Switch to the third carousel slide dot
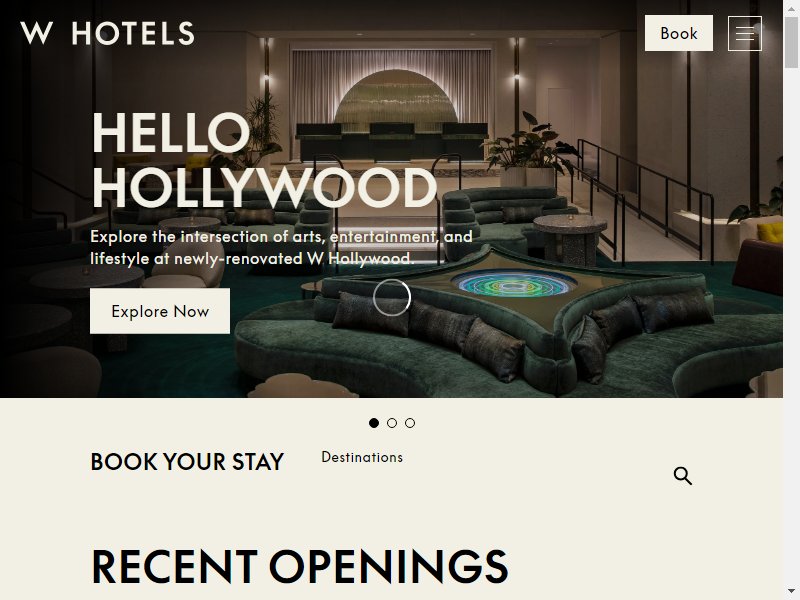This screenshot has width=800, height=600. (410, 423)
